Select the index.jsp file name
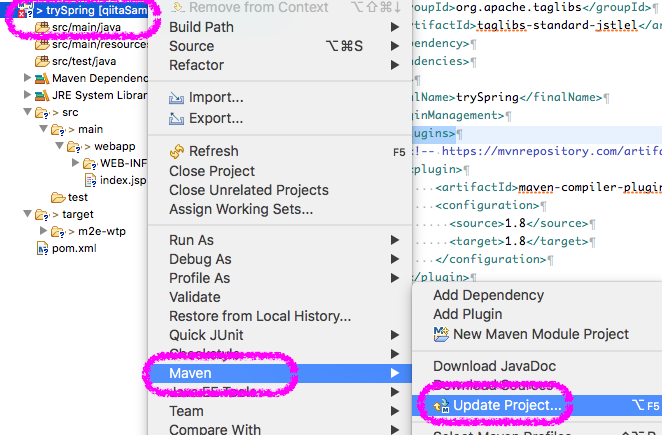The image size is (662, 435). 123,180
